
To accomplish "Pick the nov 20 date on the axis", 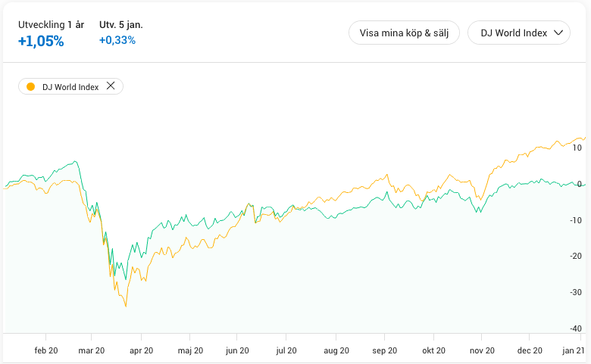I will click(x=482, y=350).
